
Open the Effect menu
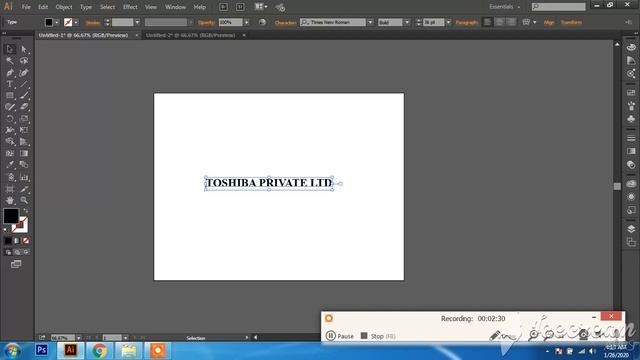(130, 7)
